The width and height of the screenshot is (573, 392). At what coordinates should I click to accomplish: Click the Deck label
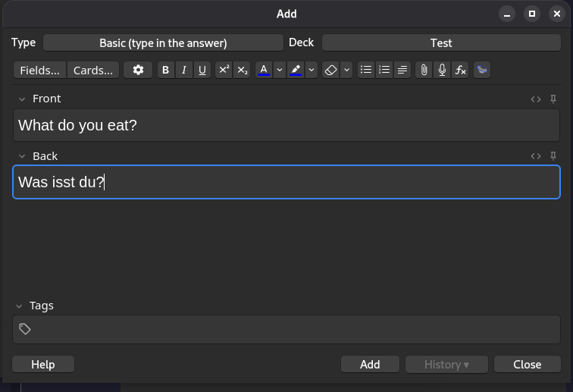[301, 42]
